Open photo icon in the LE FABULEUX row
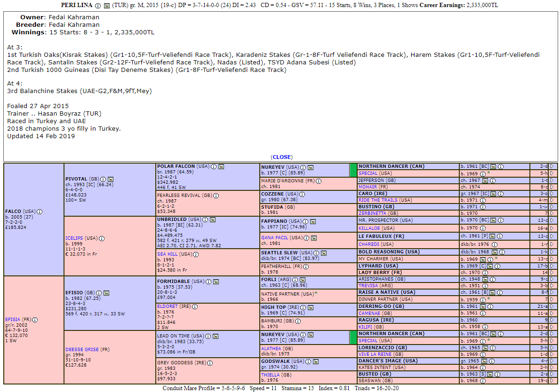560x392 pixels. (x=492, y=236)
